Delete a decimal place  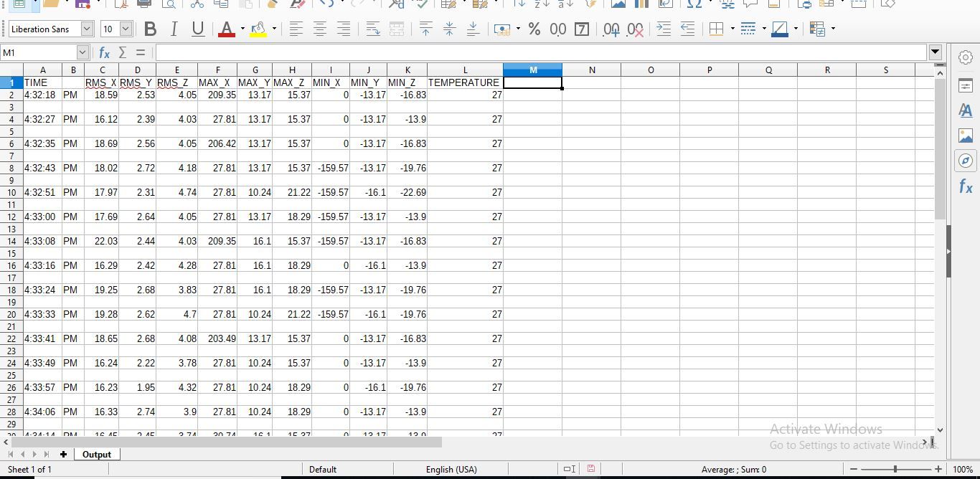pyautogui.click(x=635, y=29)
